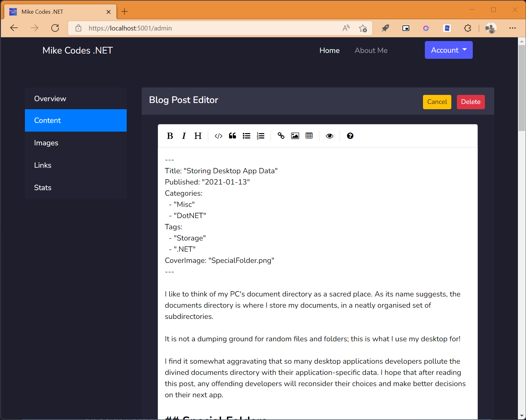Click the Mike Codes .NET site brand
Screen dimensions: 526x420
(77, 50)
